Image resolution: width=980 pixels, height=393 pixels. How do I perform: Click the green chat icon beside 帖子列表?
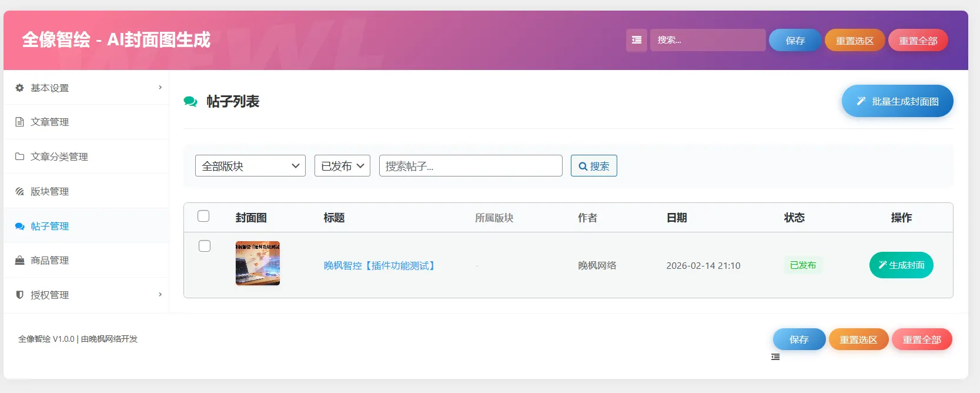(x=190, y=101)
